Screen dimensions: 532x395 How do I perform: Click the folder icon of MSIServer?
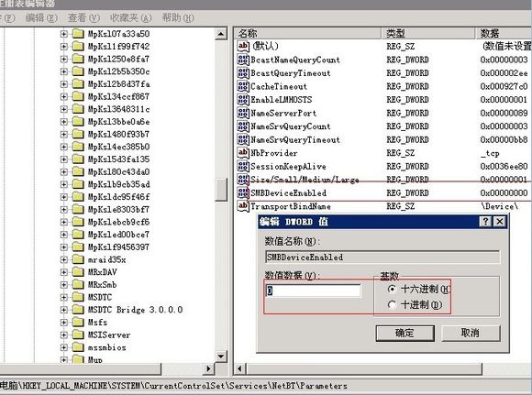coord(78,335)
